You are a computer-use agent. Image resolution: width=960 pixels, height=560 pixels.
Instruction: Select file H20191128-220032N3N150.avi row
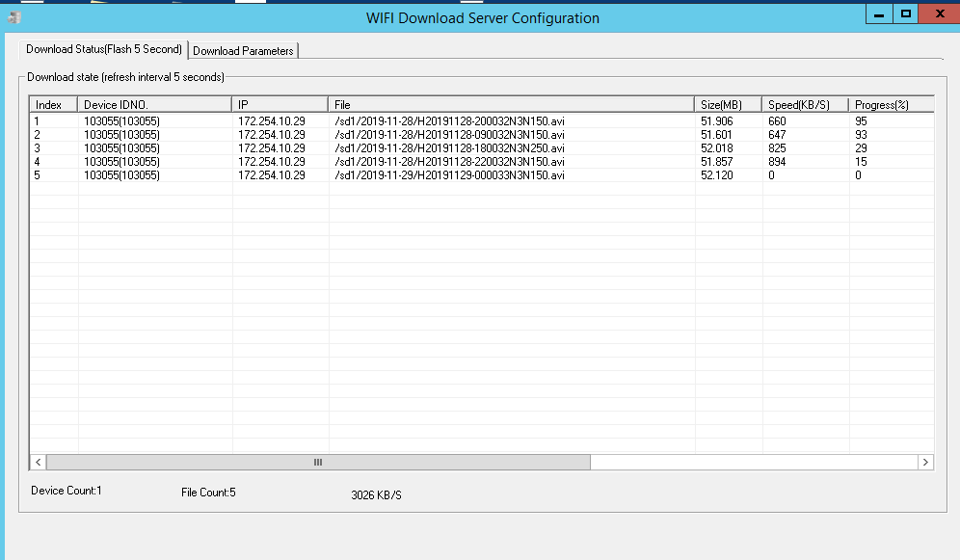[482, 162]
